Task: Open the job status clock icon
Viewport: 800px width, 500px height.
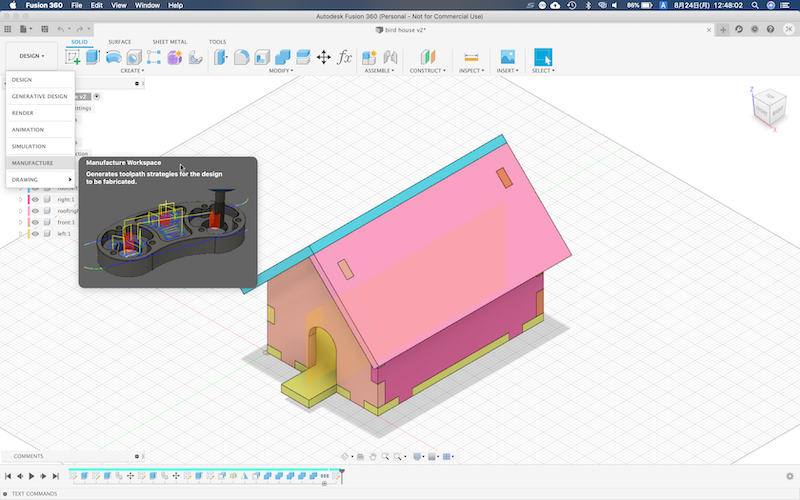Action: pos(755,29)
